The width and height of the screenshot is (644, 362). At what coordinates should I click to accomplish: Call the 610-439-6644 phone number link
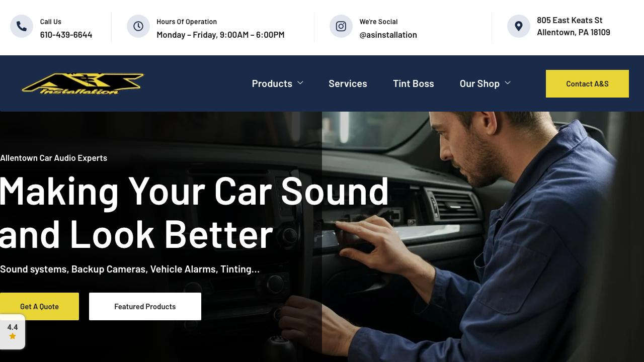point(66,35)
